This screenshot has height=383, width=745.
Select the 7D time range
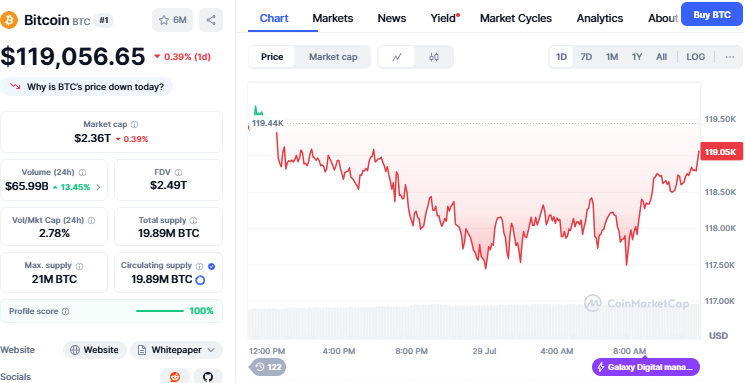click(586, 57)
